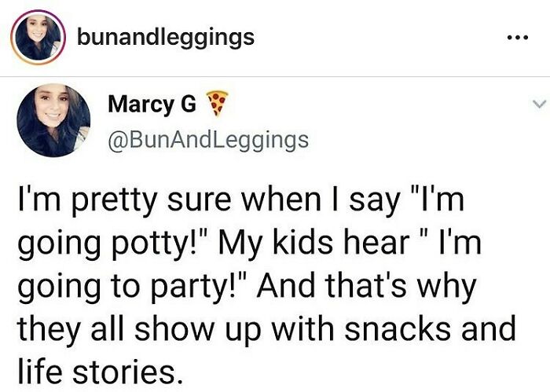Click the tweet line starting "I'm pretty sure"
The height and width of the screenshot is (392, 550).
[241, 201]
